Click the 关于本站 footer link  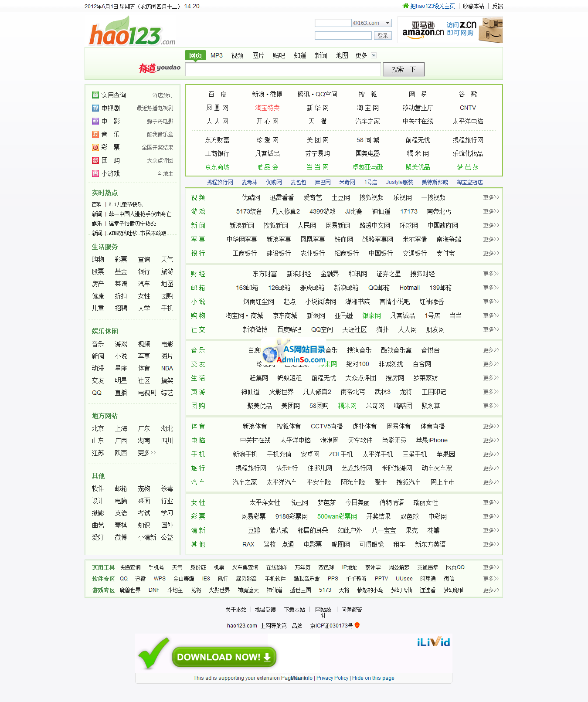click(x=236, y=610)
